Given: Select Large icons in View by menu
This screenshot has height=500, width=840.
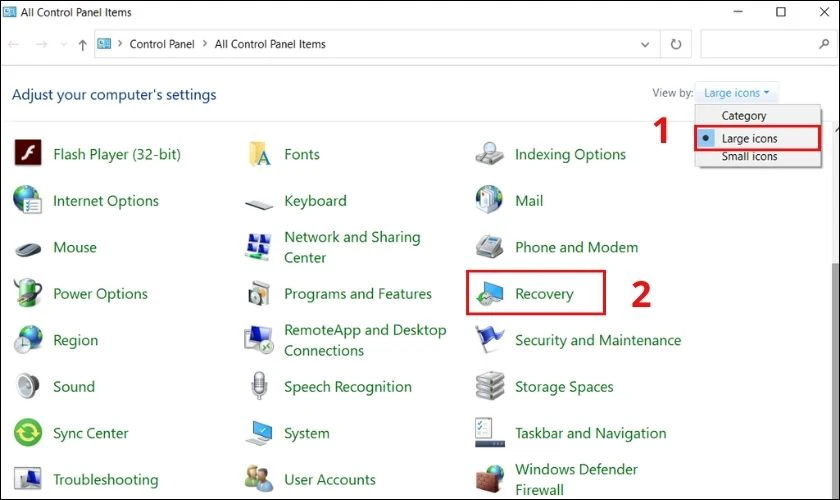Looking at the screenshot, I should tap(758, 138).
